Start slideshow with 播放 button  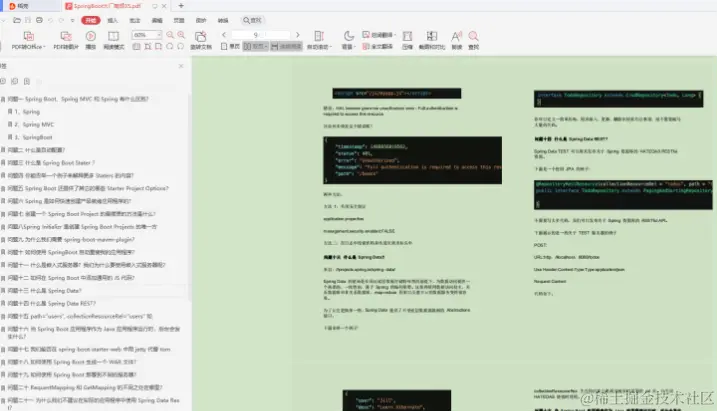point(90,40)
